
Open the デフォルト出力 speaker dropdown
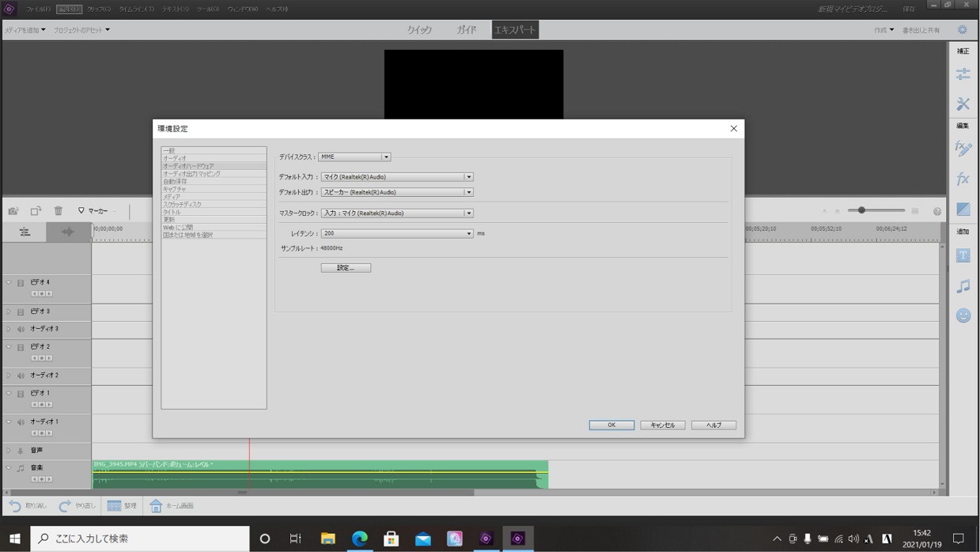(x=468, y=191)
